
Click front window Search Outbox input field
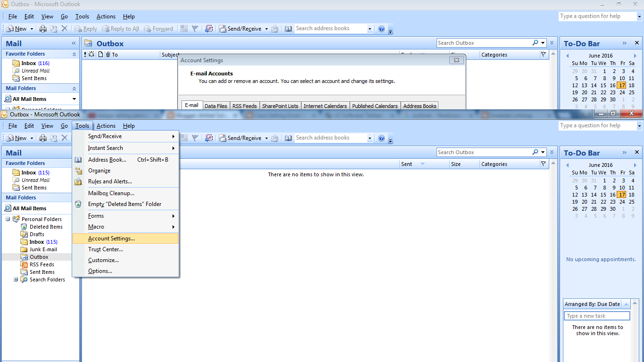click(x=483, y=152)
